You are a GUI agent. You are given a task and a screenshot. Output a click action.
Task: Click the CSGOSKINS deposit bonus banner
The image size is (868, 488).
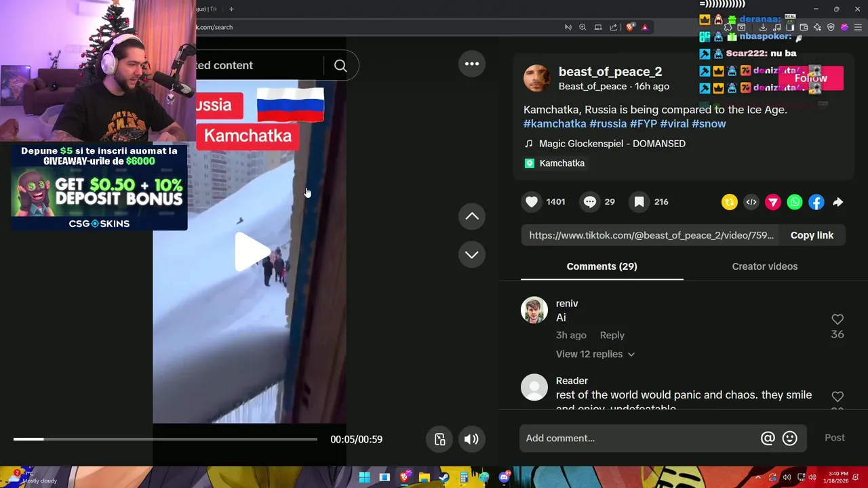pos(99,188)
